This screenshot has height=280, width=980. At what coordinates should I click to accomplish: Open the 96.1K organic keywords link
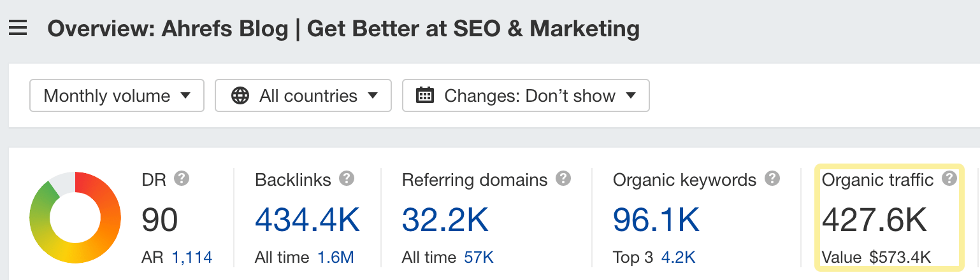pos(656,220)
